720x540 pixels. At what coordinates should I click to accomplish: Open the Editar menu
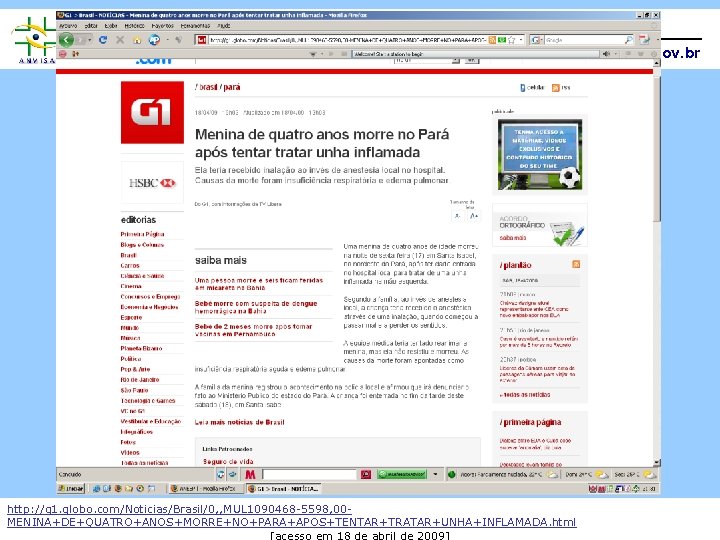(91, 26)
